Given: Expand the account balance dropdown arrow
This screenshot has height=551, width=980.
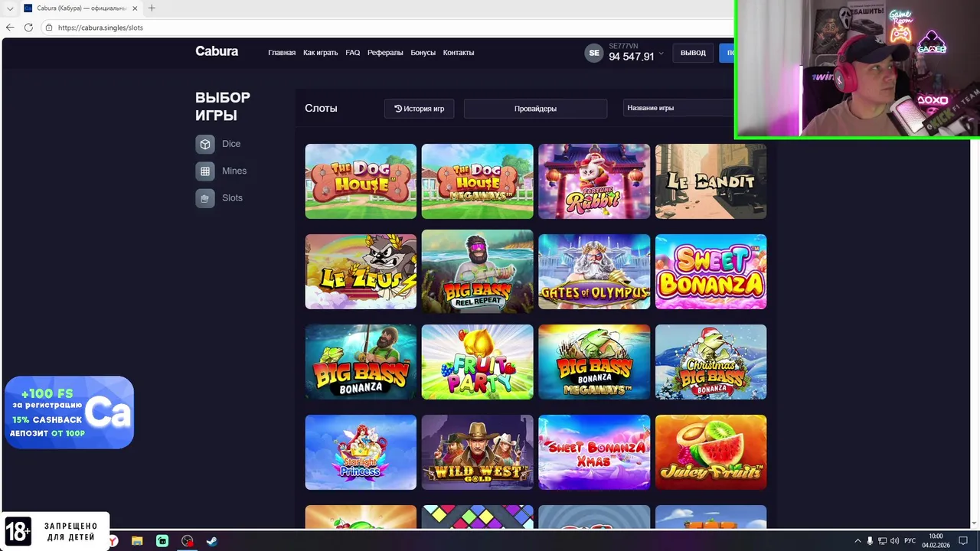Looking at the screenshot, I should point(661,54).
